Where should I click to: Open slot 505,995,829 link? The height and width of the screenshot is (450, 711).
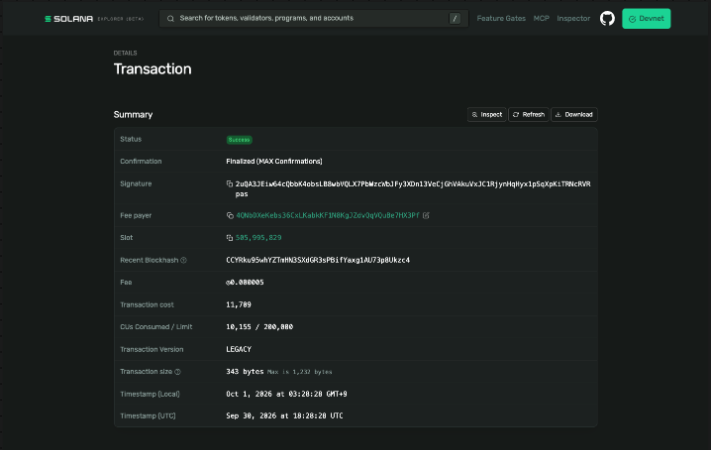[258, 238]
